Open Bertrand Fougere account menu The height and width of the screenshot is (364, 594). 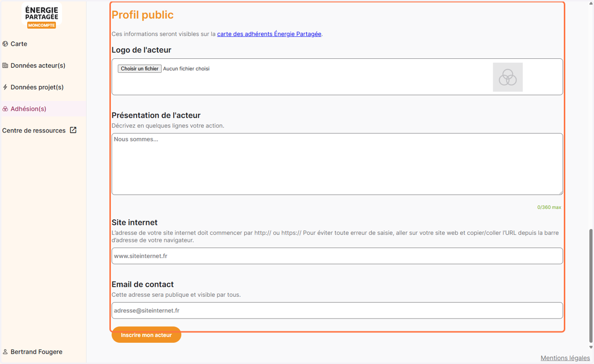(x=33, y=352)
